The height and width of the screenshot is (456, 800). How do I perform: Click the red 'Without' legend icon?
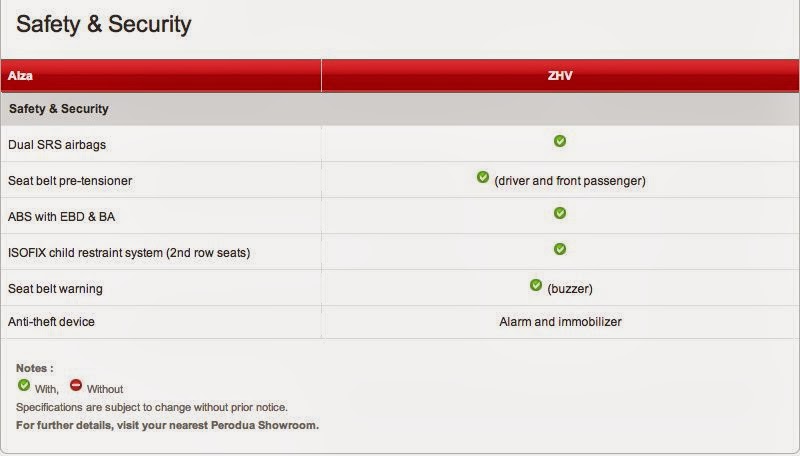[76, 385]
